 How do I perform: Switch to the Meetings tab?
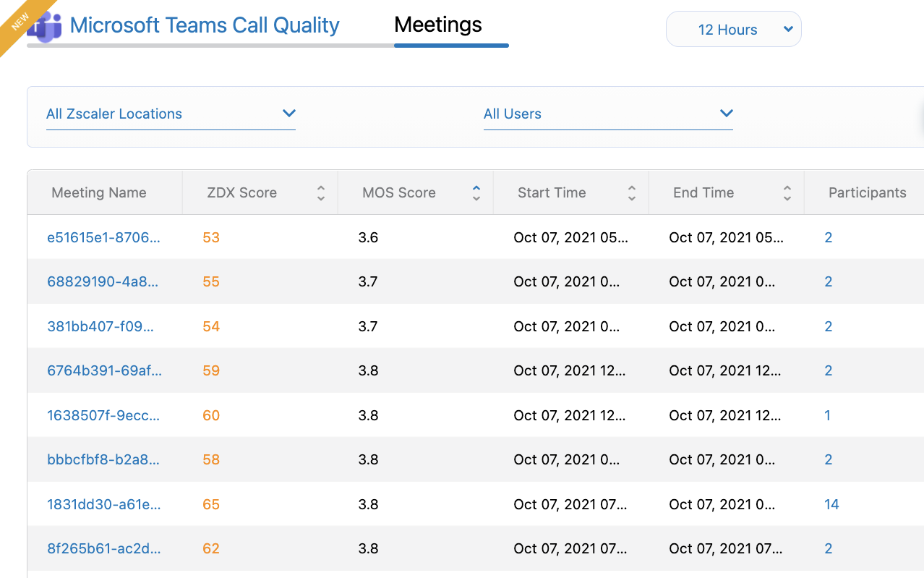click(438, 25)
